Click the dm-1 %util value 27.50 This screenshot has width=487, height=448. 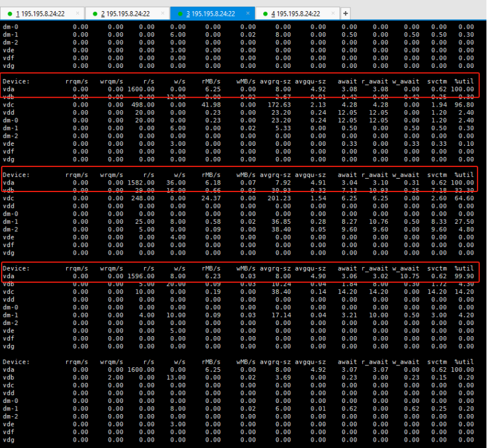[x=464, y=221]
